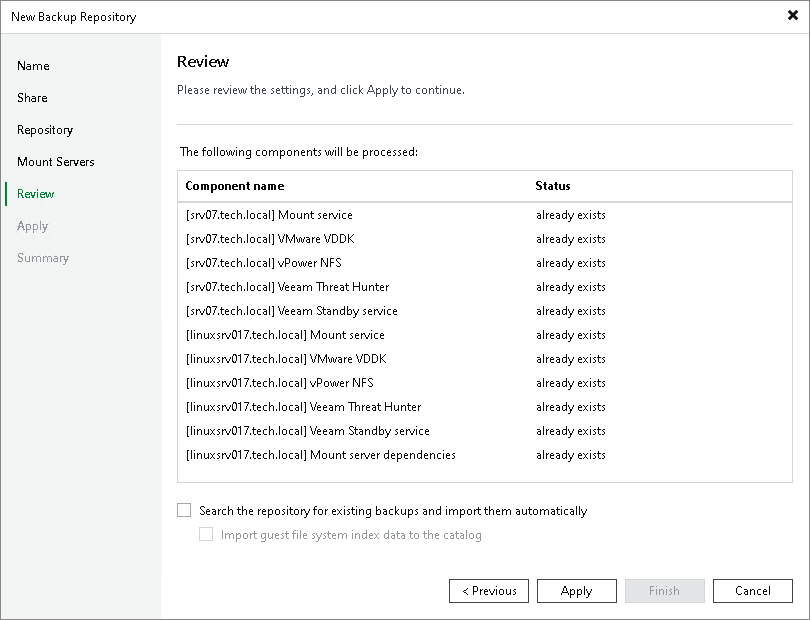Click the Previous button
810x620 pixels.
click(489, 591)
